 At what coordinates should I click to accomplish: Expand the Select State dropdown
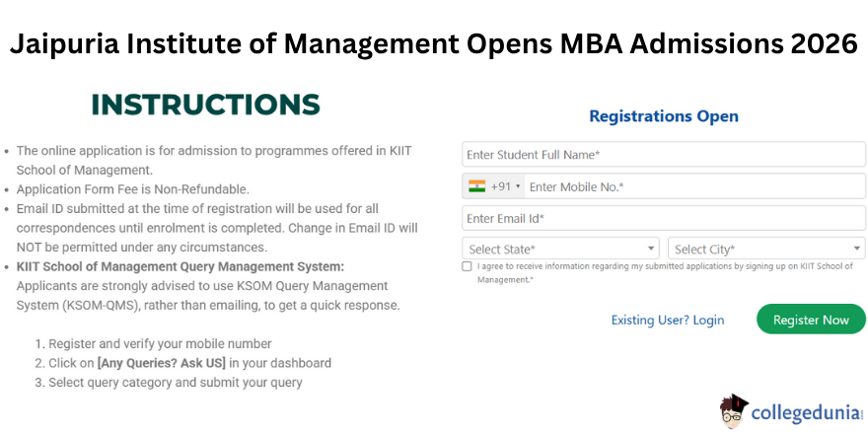pyautogui.click(x=560, y=249)
